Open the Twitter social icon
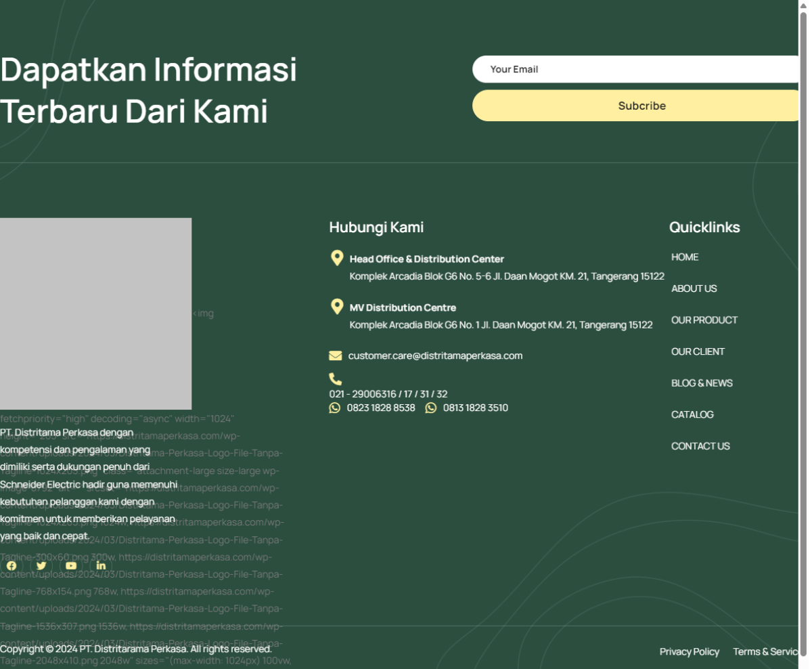The width and height of the screenshot is (812, 669). (41, 566)
